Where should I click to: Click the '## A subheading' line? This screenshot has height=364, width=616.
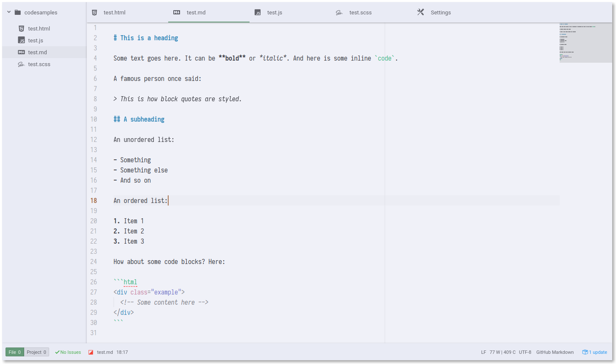139,119
